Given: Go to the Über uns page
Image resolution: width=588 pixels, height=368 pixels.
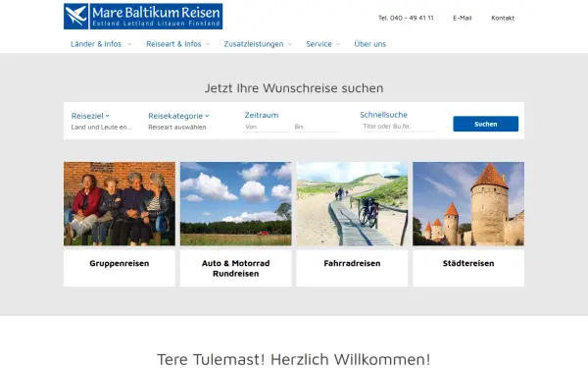Looking at the screenshot, I should (370, 44).
